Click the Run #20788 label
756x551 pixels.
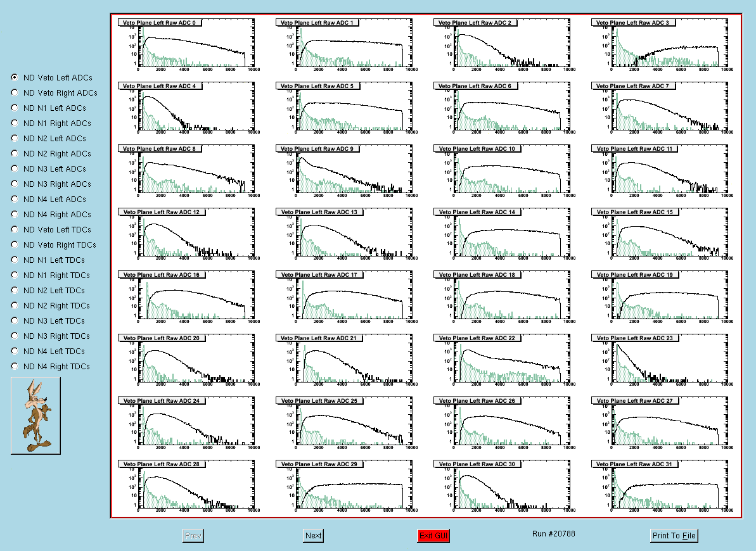[x=553, y=534]
